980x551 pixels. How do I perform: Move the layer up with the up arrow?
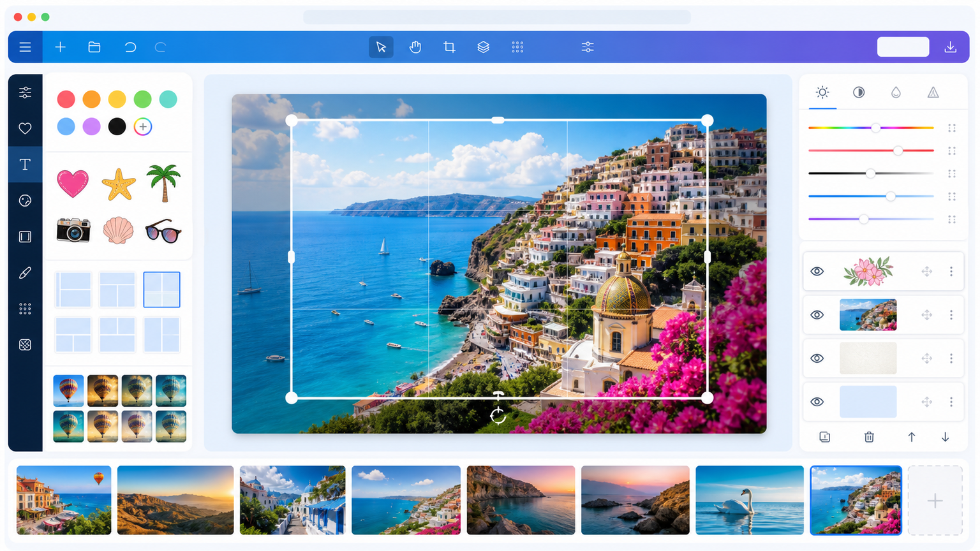coord(912,437)
